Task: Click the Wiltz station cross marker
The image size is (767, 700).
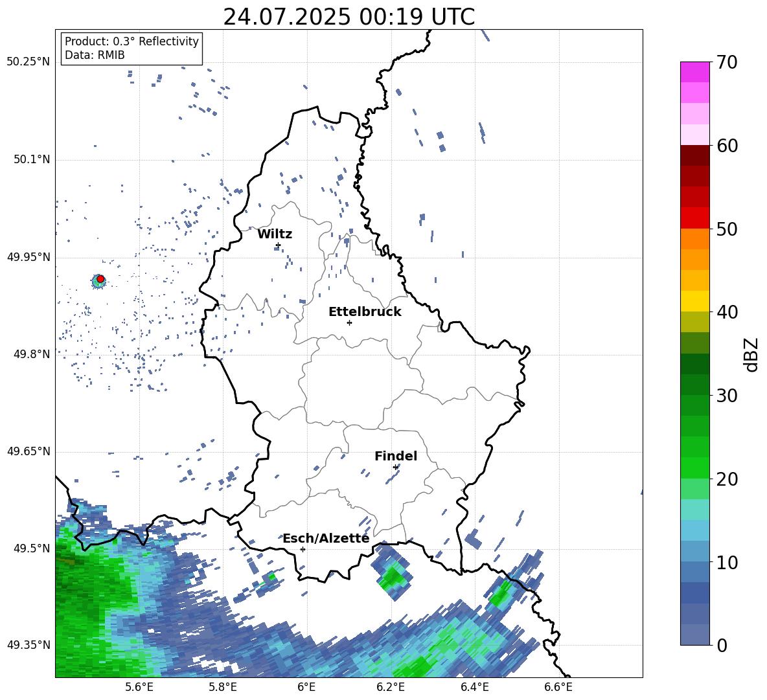Action: pyautogui.click(x=278, y=245)
